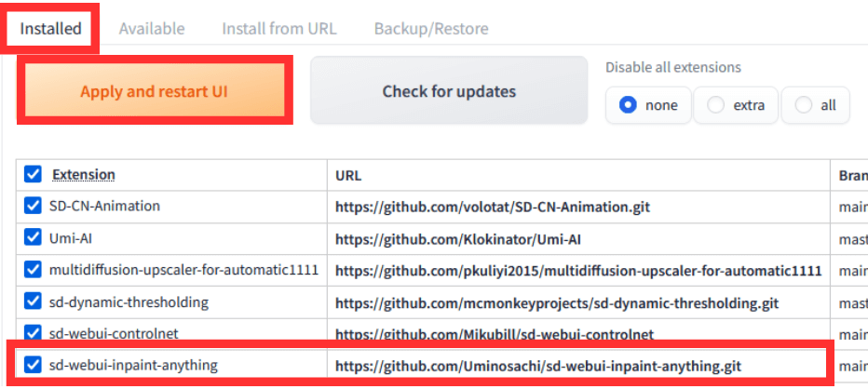Uncheck multidiffusion-upscaler-for-automatic1111 extension
The height and width of the screenshot is (389, 868).
tap(34, 270)
